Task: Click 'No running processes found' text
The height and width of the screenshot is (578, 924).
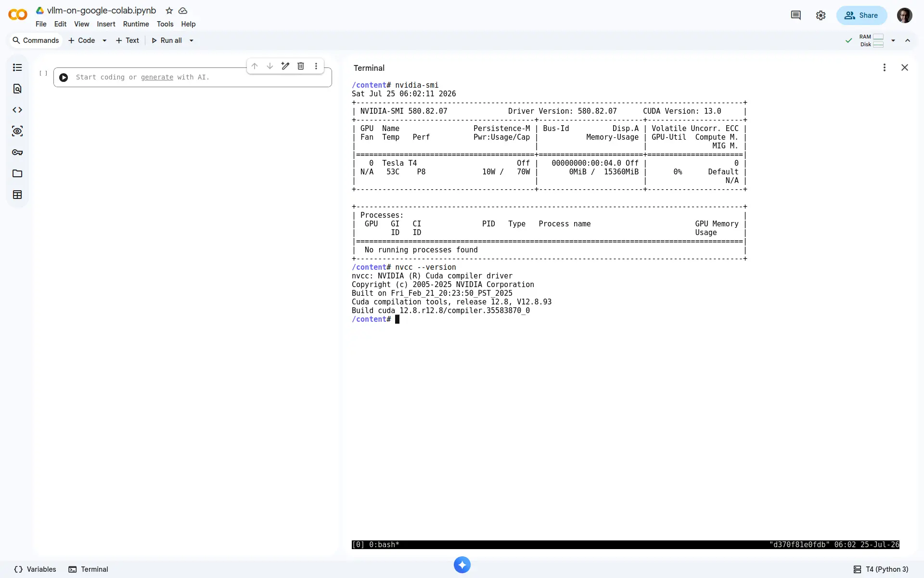Action: (421, 250)
